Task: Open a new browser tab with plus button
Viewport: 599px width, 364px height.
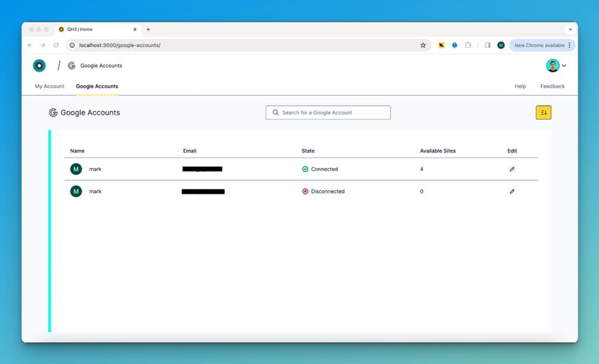Action: pyautogui.click(x=148, y=29)
